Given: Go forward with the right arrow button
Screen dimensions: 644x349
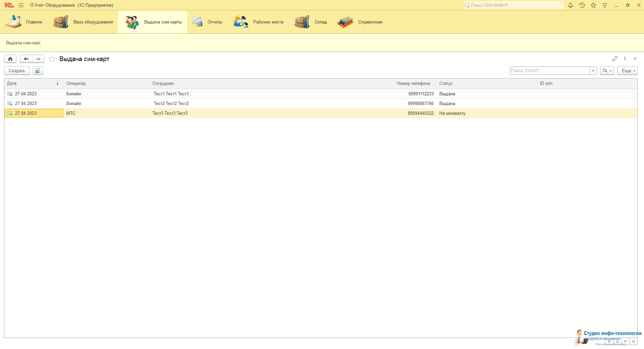Looking at the screenshot, I should pyautogui.click(x=38, y=59).
